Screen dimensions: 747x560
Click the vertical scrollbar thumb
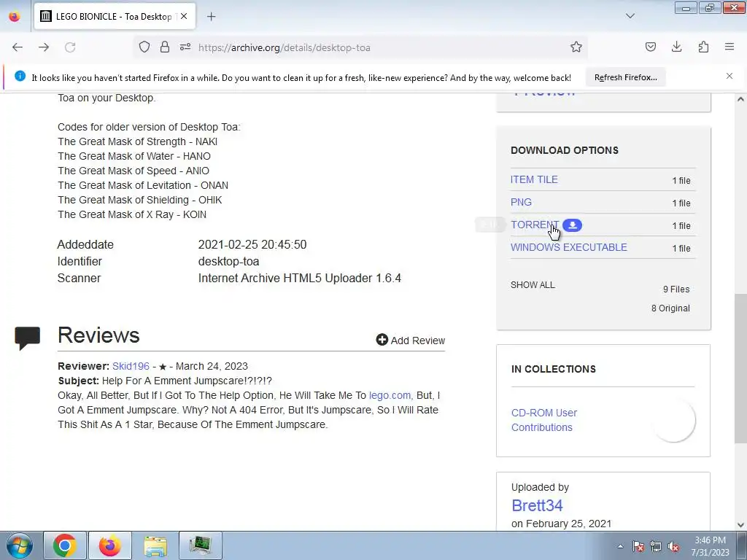pos(740,369)
